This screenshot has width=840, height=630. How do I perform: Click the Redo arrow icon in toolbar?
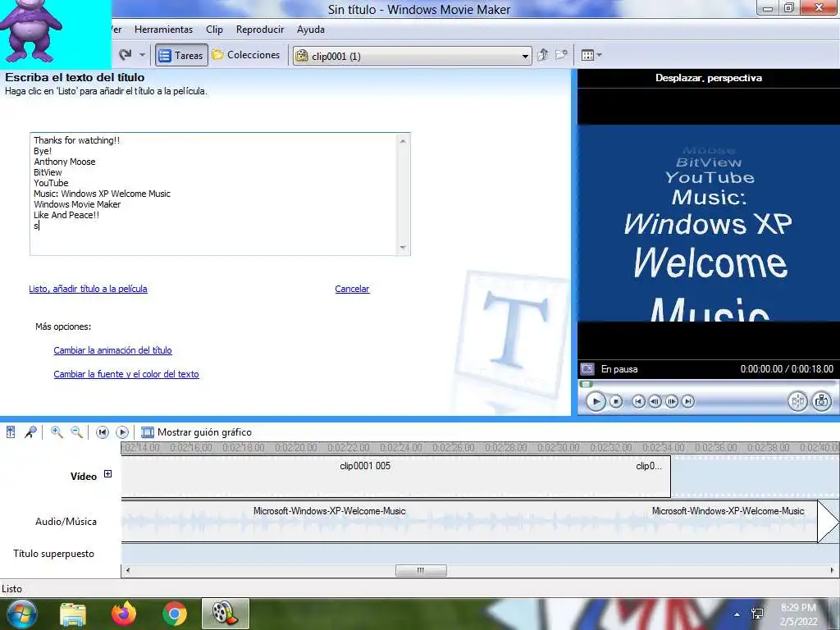pos(126,55)
